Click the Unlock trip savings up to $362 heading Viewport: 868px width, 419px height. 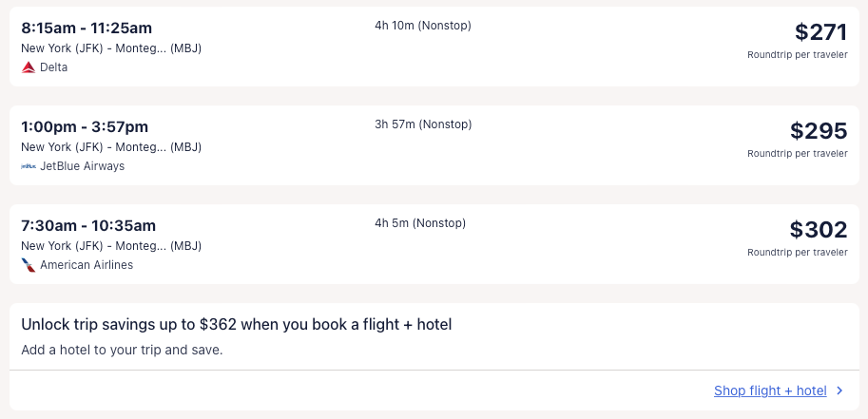click(x=236, y=325)
